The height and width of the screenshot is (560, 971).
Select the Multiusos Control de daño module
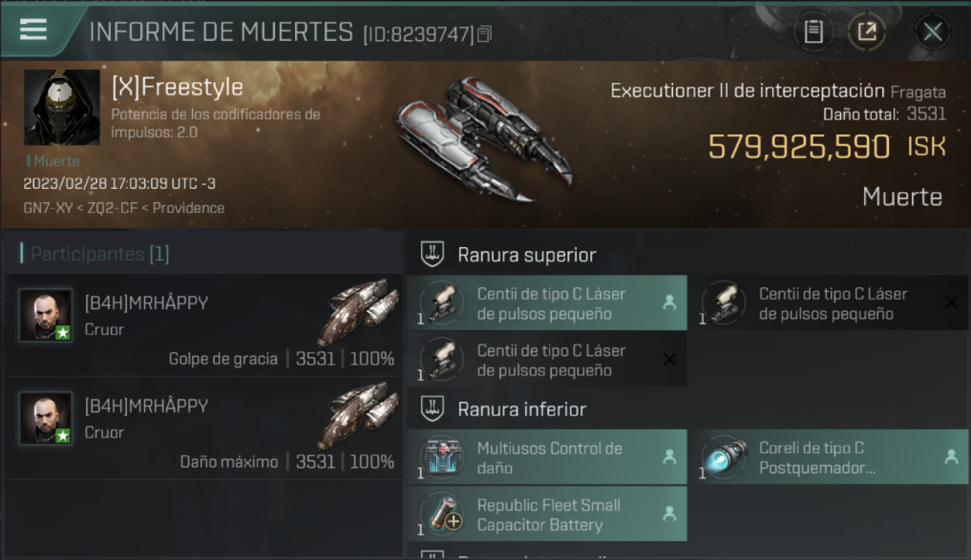(547, 458)
